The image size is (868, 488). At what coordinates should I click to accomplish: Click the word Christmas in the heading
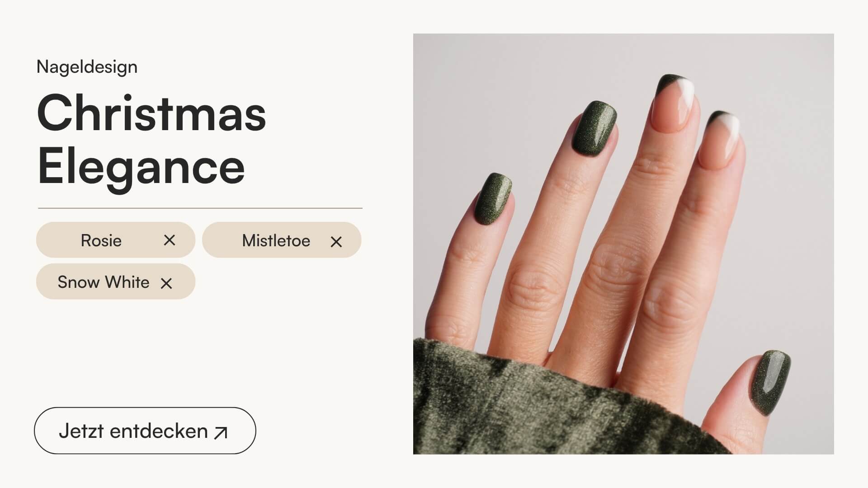(151, 113)
